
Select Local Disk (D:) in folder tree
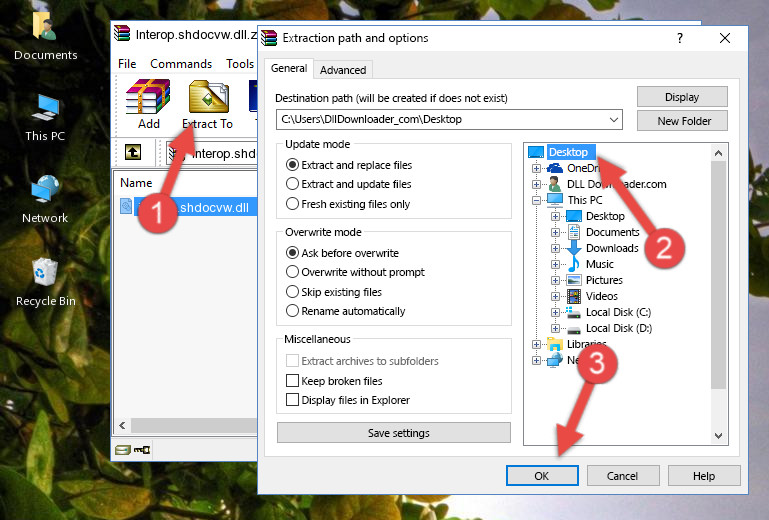click(619, 329)
